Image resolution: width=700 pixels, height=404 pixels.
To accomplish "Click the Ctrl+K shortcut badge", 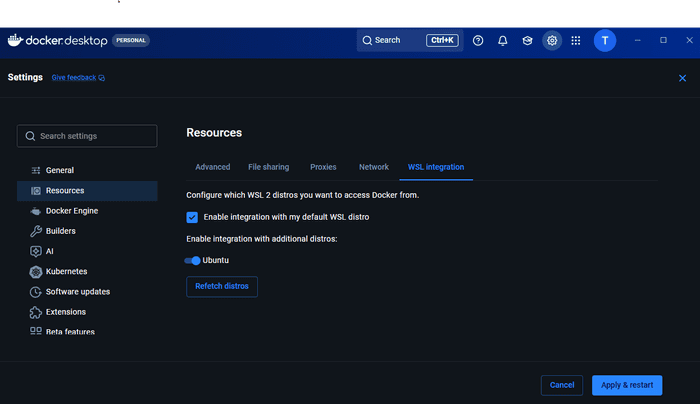I will click(442, 40).
